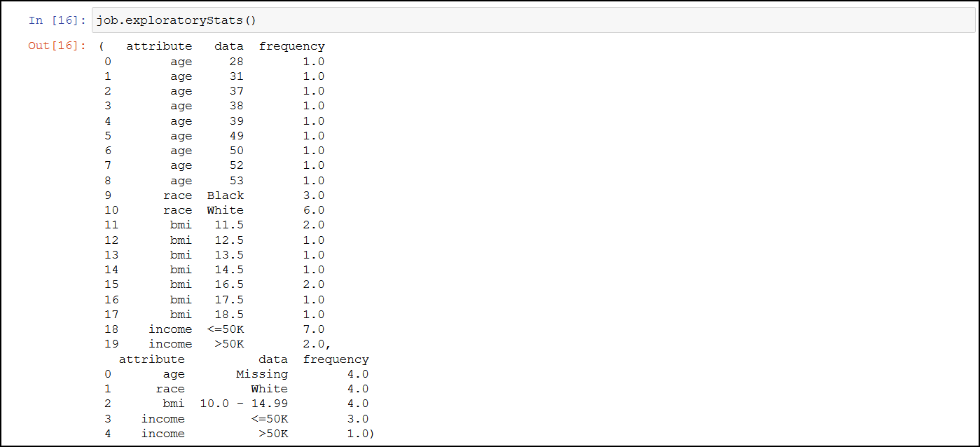
Task: Click the attribute column header text
Action: click(159, 46)
